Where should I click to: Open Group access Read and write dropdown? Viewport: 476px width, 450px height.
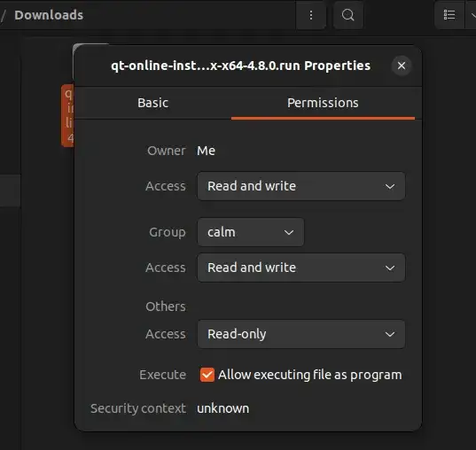pyautogui.click(x=301, y=268)
